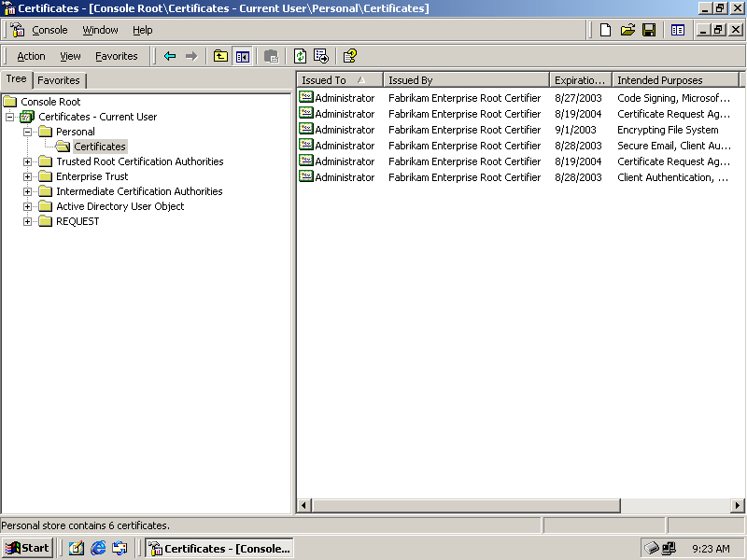The height and width of the screenshot is (560, 747).
Task: Click the horizontal scrollbar right arrow
Action: point(738,506)
